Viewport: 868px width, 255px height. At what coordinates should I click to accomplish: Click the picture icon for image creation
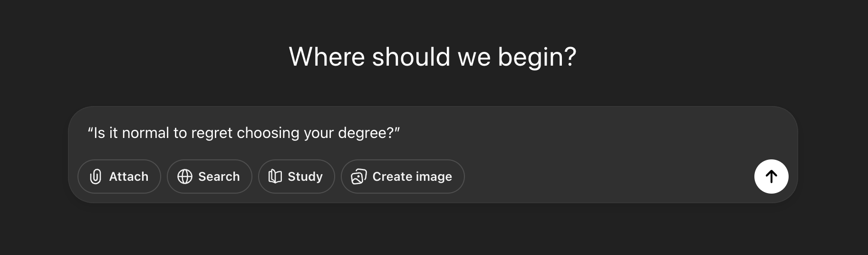coord(359,177)
